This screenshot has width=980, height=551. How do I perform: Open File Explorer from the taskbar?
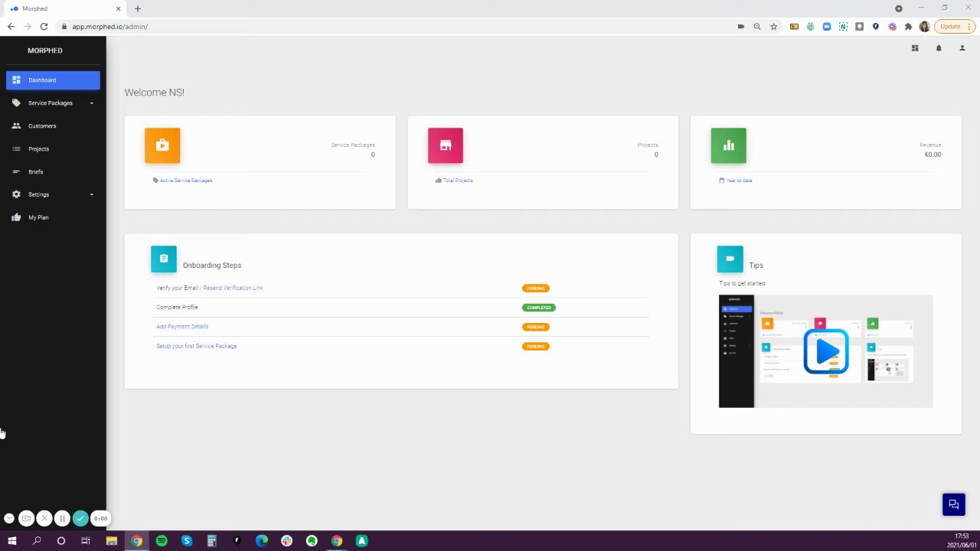pos(111,541)
